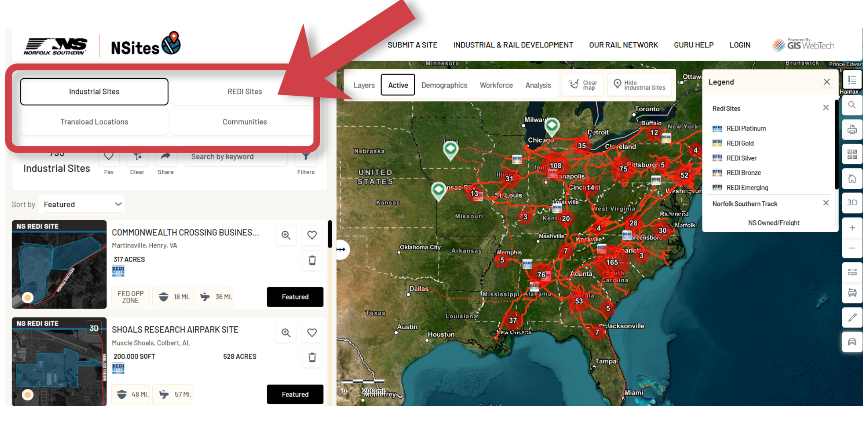868x434 pixels.
Task: Click the green site pin near Kansas City
Action: pyautogui.click(x=438, y=191)
